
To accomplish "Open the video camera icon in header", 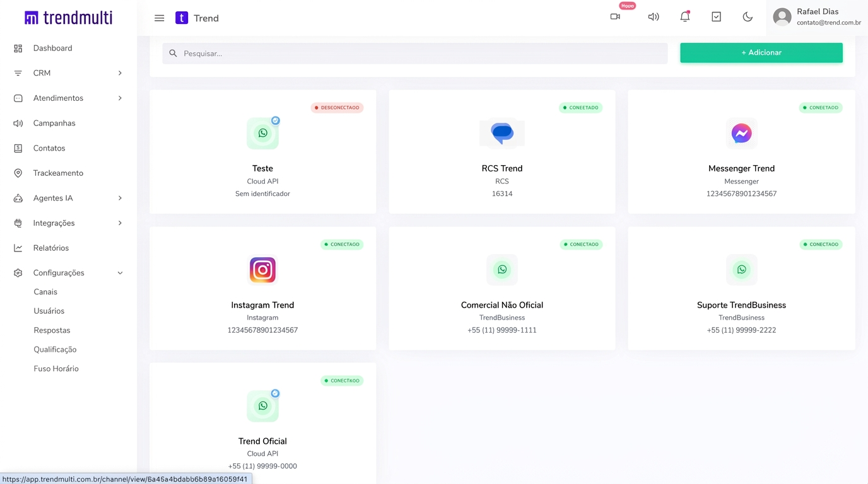I will (x=615, y=17).
